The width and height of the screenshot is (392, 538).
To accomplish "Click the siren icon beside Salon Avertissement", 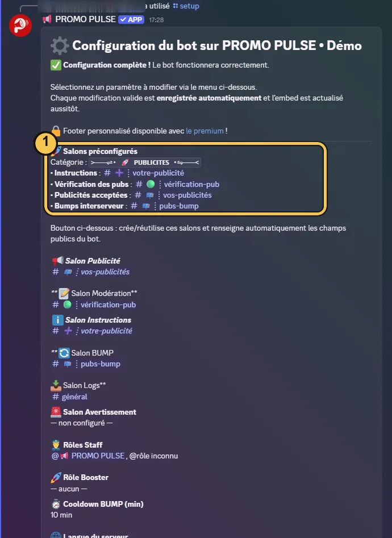I will pos(56,412).
